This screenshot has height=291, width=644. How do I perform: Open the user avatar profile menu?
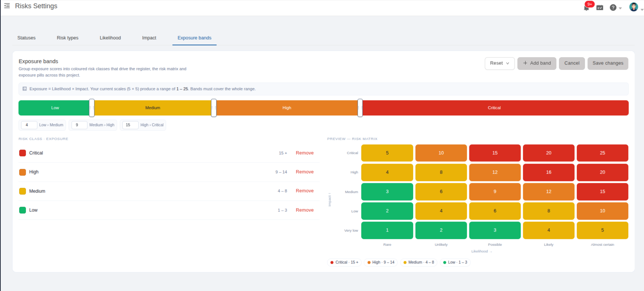tap(634, 7)
